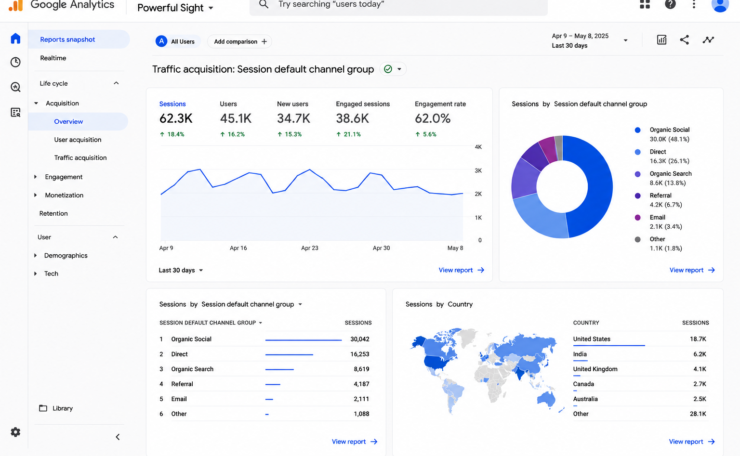Screen dimensions: 740x456
Task: Select Overview under Acquisition
Action: point(78,121)
